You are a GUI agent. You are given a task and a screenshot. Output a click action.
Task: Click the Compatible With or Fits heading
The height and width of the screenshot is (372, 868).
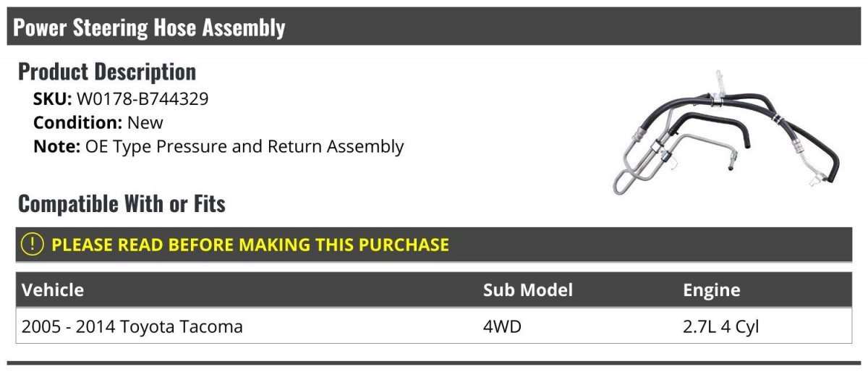click(122, 204)
